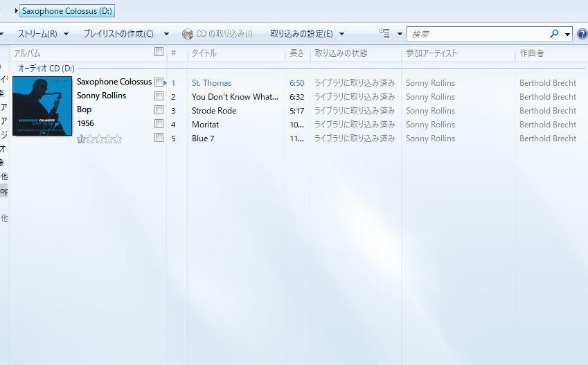
Task: Open the view options icon
Action: pos(384,33)
